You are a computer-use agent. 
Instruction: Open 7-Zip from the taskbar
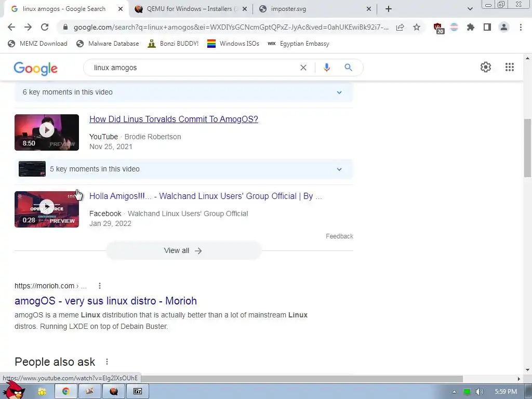click(138, 391)
